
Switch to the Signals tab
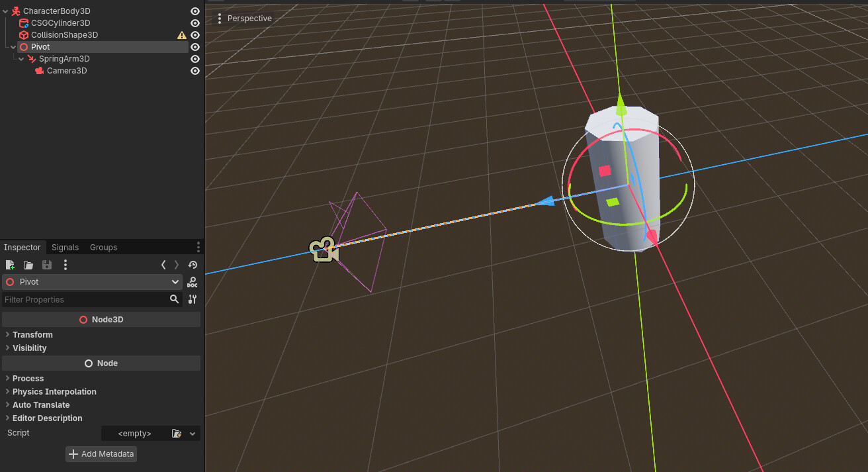tap(65, 248)
